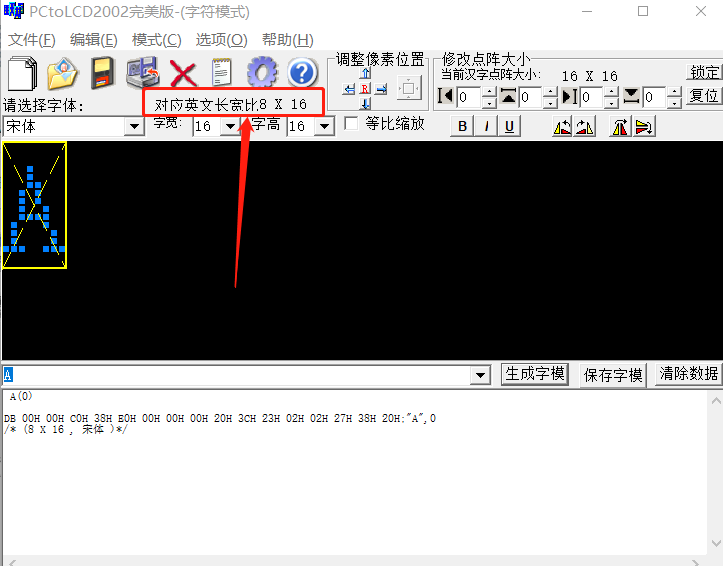Shift pixels down with the down arrow
Screen dimensions: 723x566
365,103
